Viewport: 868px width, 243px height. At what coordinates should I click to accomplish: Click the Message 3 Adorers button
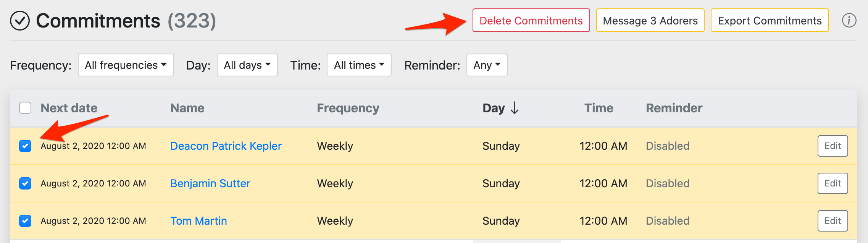click(650, 21)
